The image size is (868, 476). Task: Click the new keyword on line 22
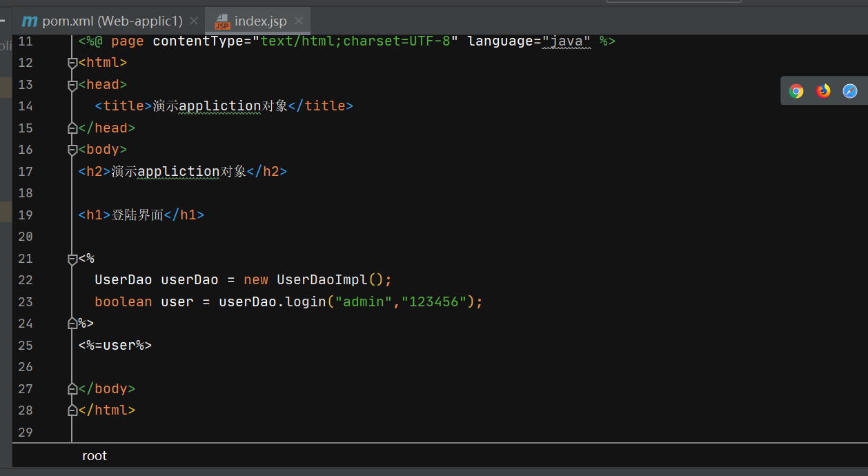coord(256,280)
